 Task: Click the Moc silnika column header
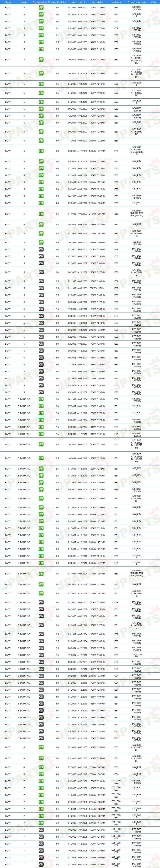coord(97,2)
